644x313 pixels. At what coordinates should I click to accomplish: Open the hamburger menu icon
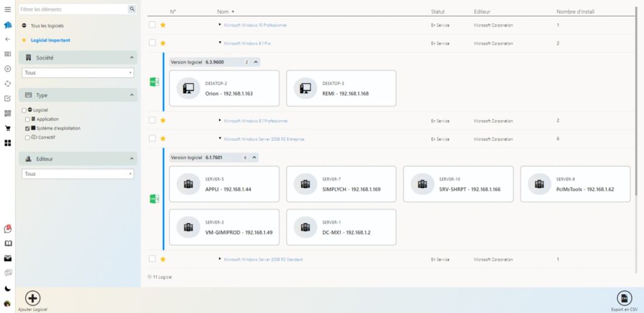point(8,9)
